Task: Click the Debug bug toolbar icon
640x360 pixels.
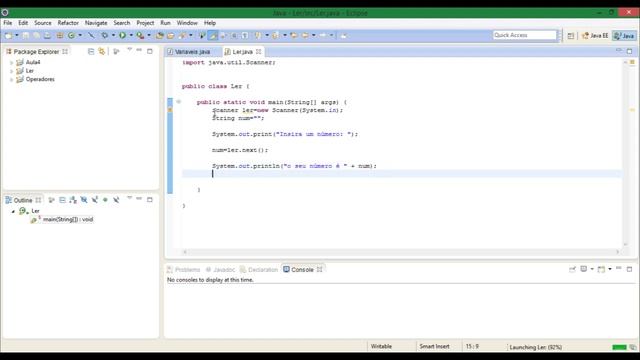Action: pos(105,36)
